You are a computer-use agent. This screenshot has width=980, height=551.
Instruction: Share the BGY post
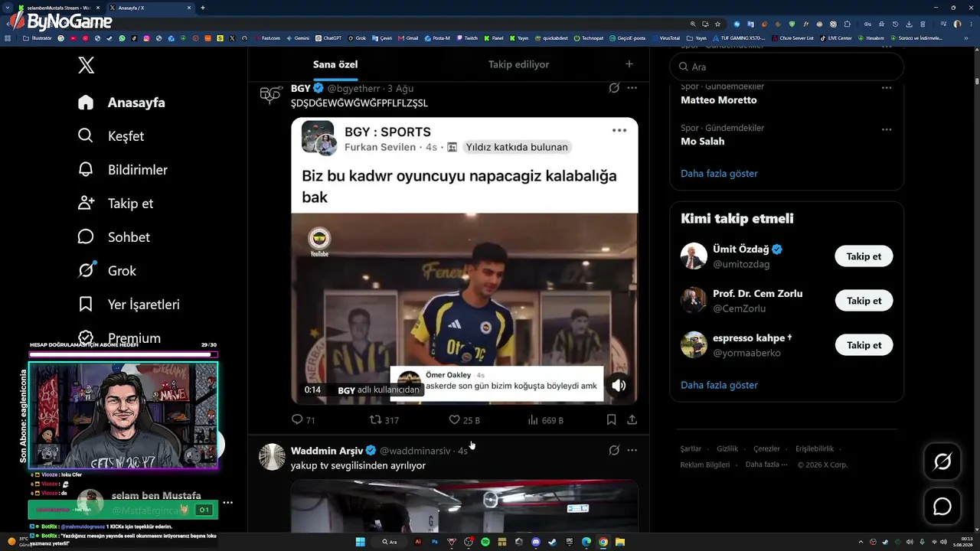point(632,420)
